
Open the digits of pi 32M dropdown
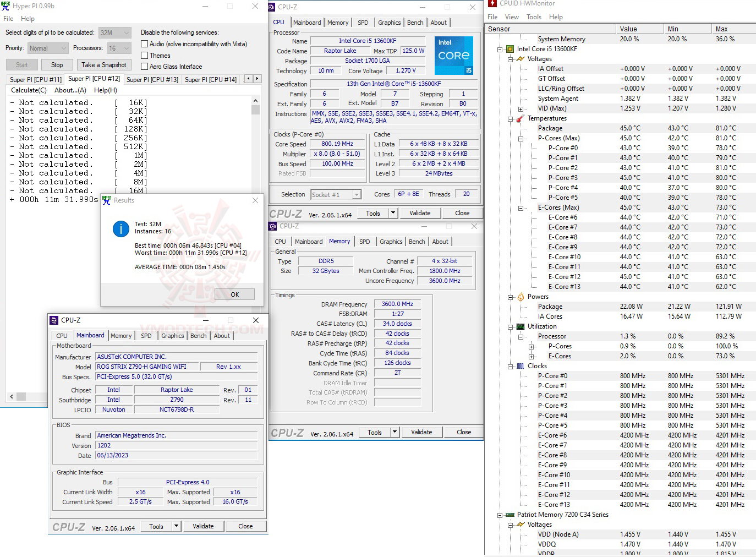tap(115, 33)
